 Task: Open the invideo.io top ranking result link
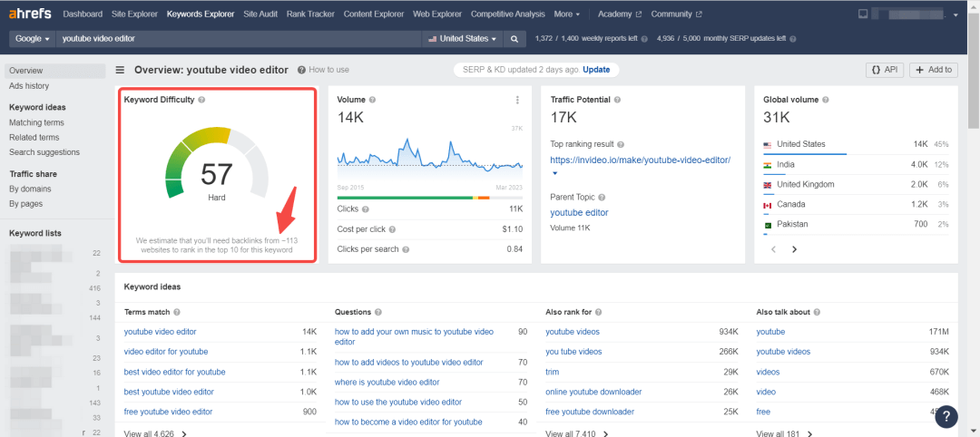tap(641, 160)
